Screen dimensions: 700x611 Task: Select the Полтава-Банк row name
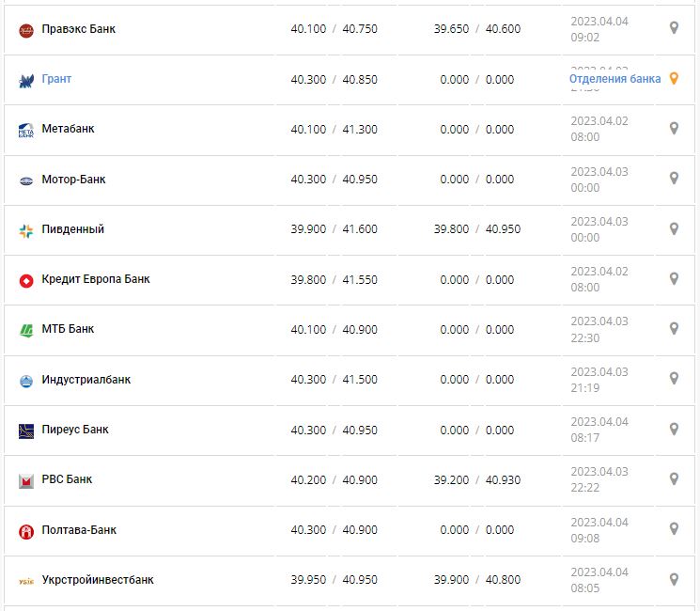click(x=79, y=530)
